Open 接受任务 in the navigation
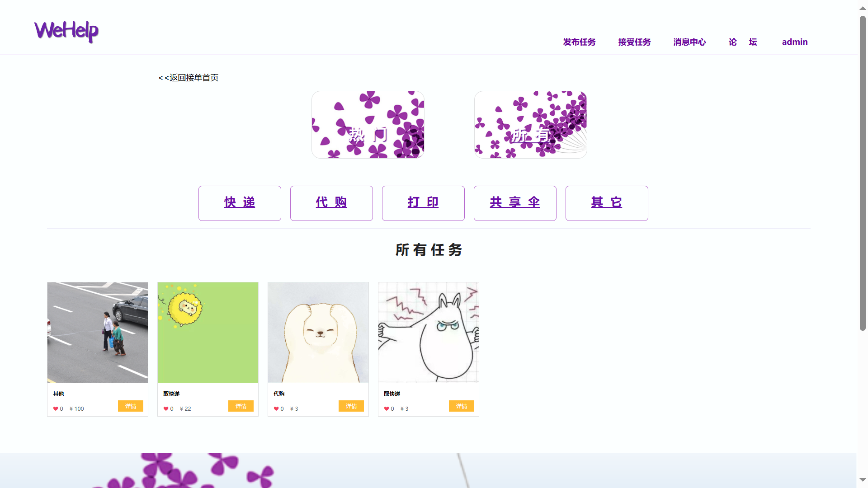 click(634, 42)
